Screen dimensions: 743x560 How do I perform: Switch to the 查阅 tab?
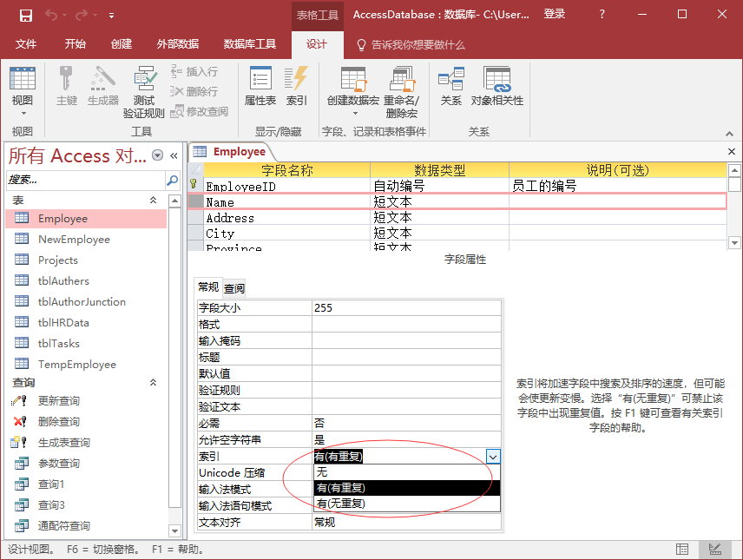click(x=234, y=288)
